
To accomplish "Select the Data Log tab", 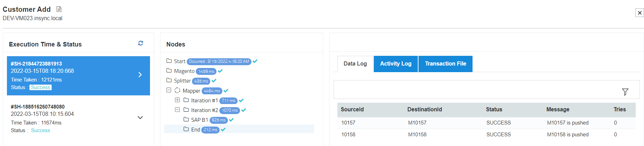I will click(x=355, y=64).
